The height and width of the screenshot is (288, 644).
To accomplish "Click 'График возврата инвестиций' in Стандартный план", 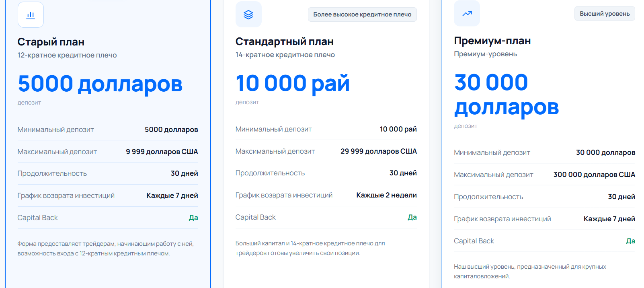I will point(284,195).
